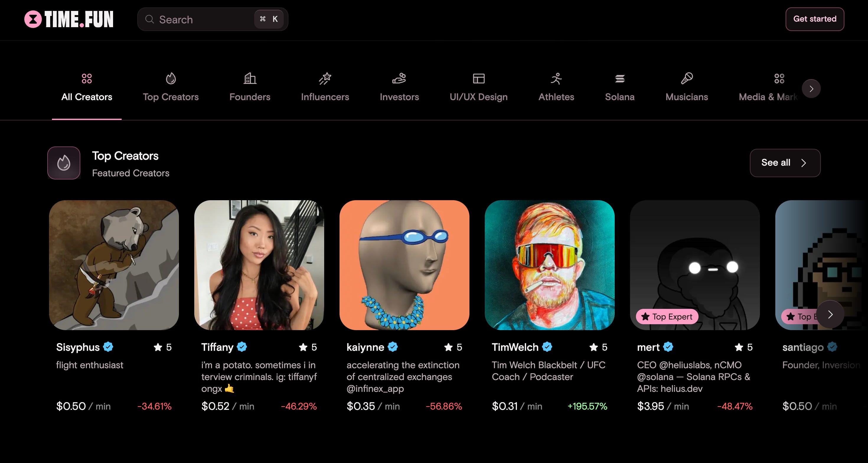Select the Founders building icon
868x463 pixels.
pyautogui.click(x=250, y=78)
